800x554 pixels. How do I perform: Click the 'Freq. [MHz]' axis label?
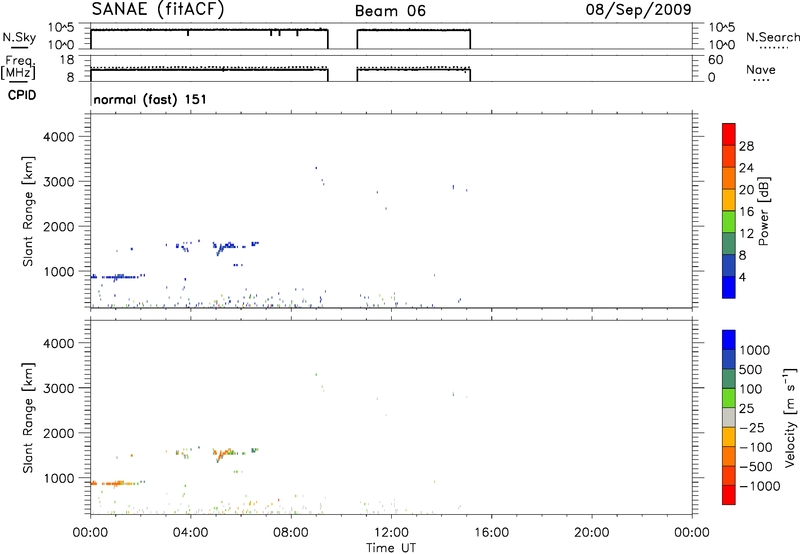19,68
